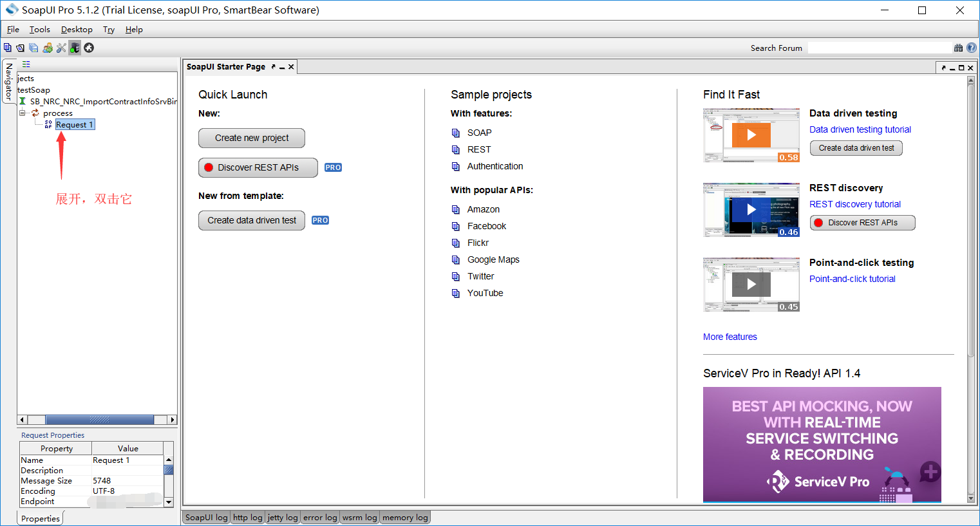Click the new empty project toolbar icon

8,48
